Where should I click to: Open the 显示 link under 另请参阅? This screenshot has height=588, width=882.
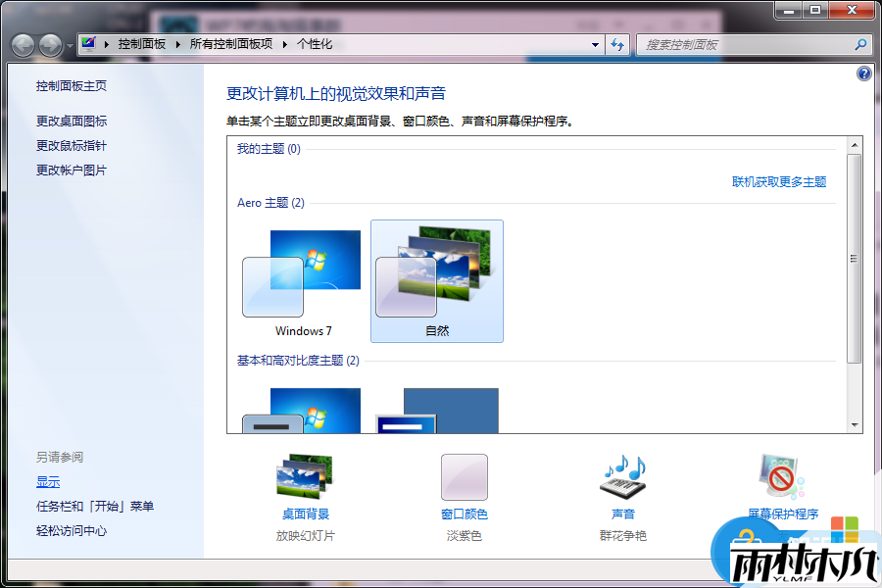click(48, 482)
